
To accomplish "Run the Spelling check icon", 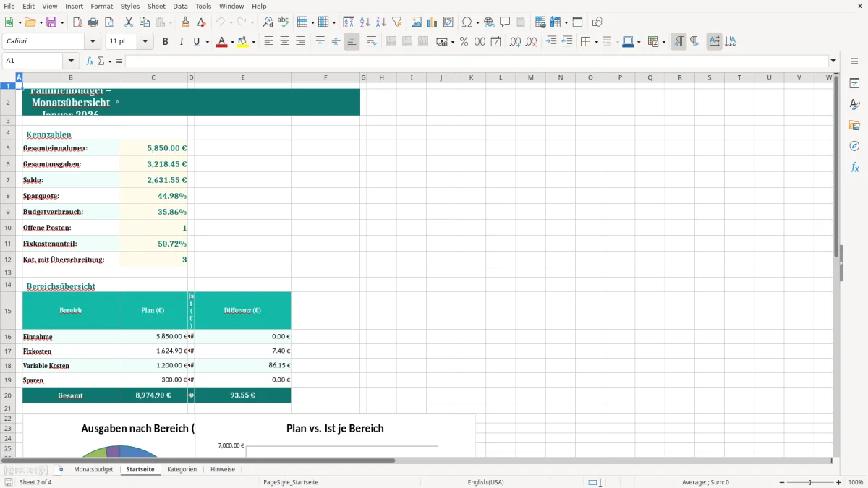I will [284, 22].
